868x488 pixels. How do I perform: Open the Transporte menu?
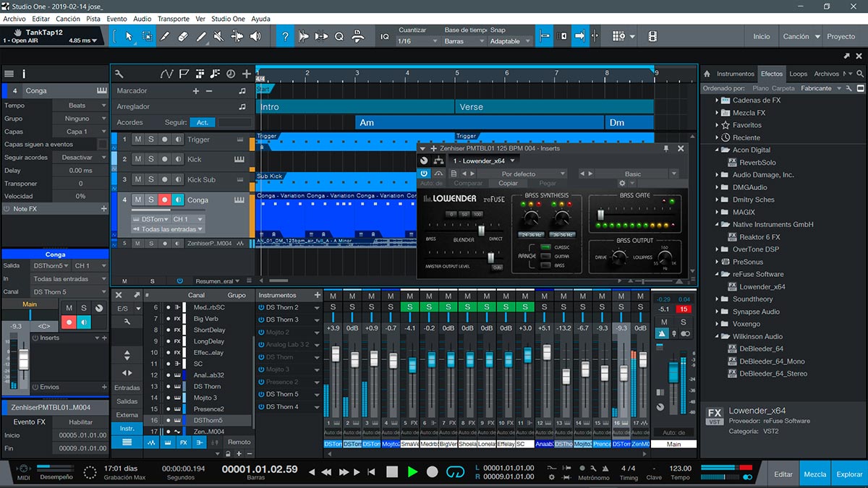174,19
